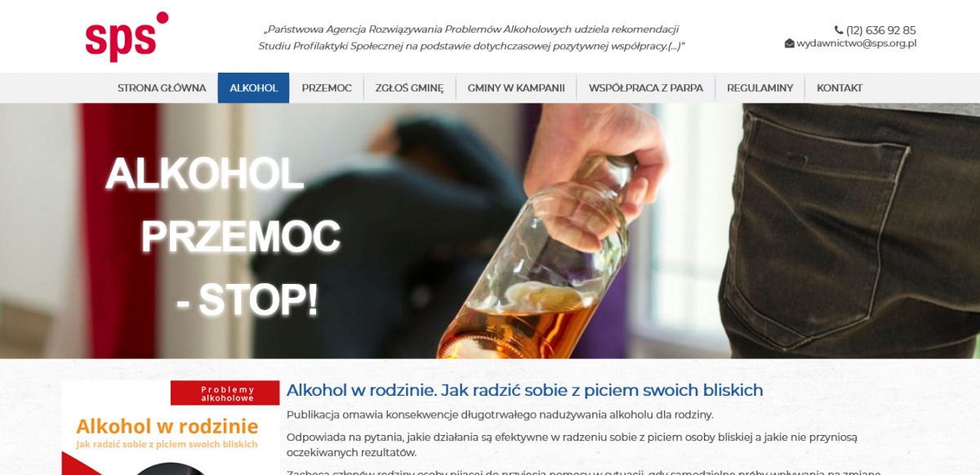
Task: Click the PARPA recommendation quote text
Action: pos(471,38)
